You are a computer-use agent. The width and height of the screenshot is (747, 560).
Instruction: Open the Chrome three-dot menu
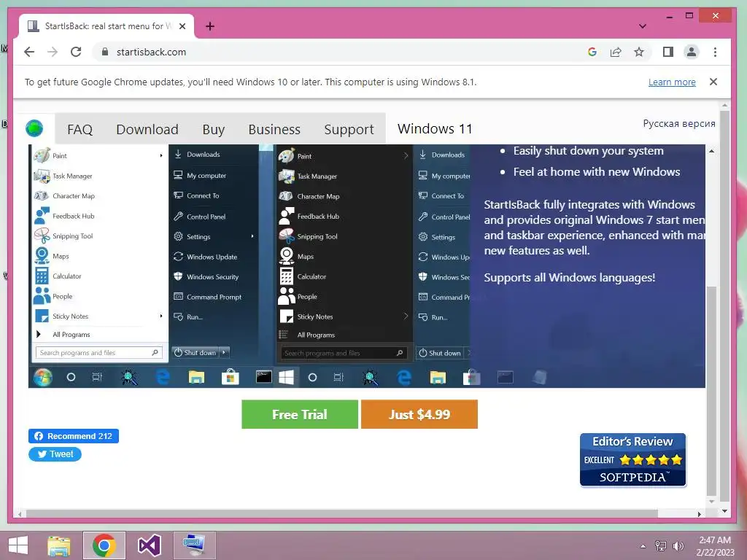click(715, 52)
